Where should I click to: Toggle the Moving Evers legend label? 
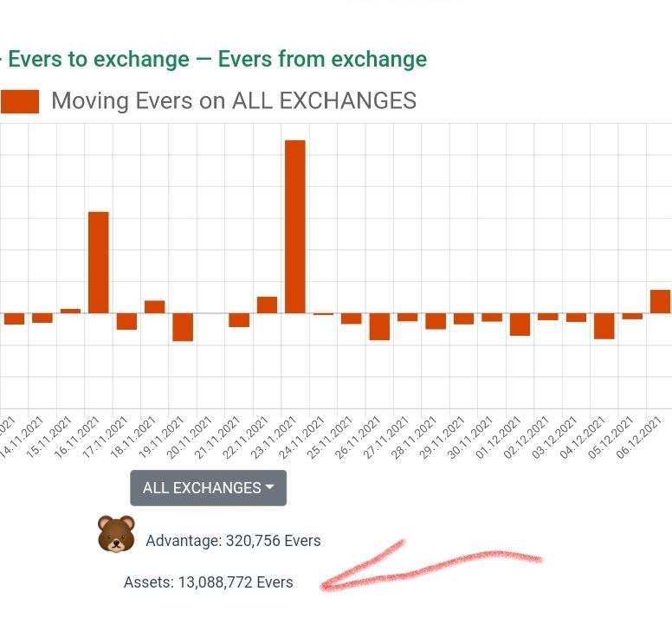coord(234,101)
